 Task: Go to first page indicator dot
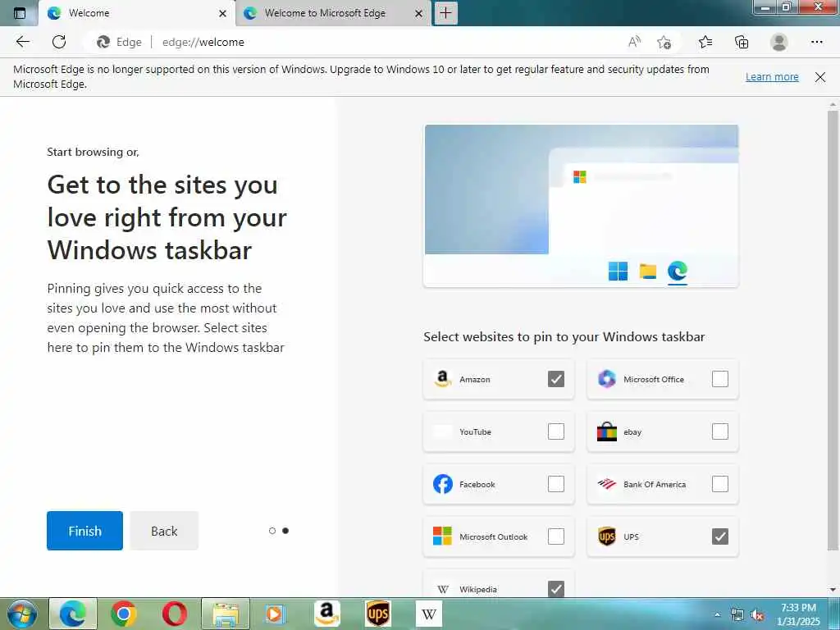(272, 531)
